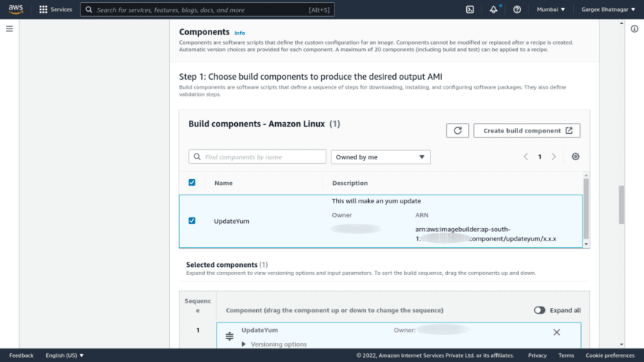Focus the top AWS search bar

pyautogui.click(x=207, y=10)
